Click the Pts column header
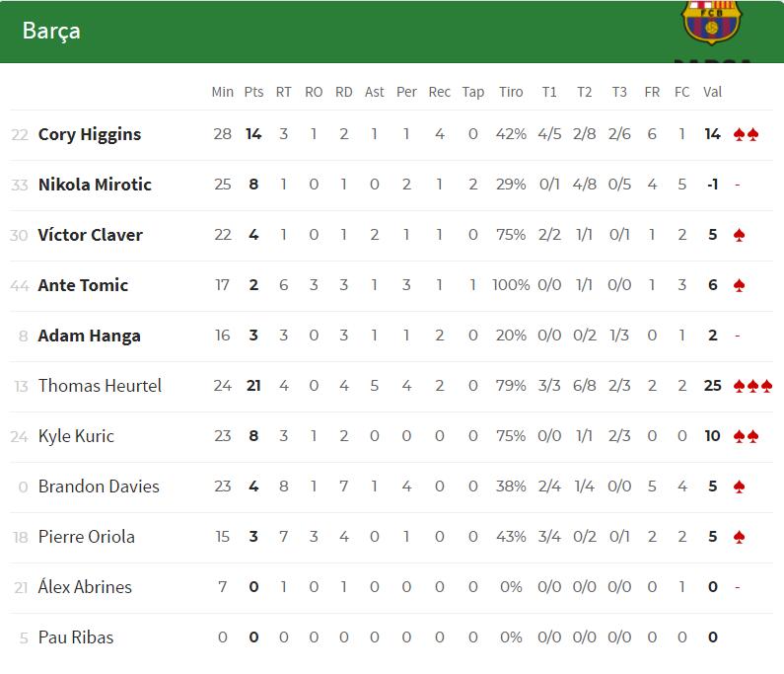This screenshot has width=784, height=674. point(253,92)
